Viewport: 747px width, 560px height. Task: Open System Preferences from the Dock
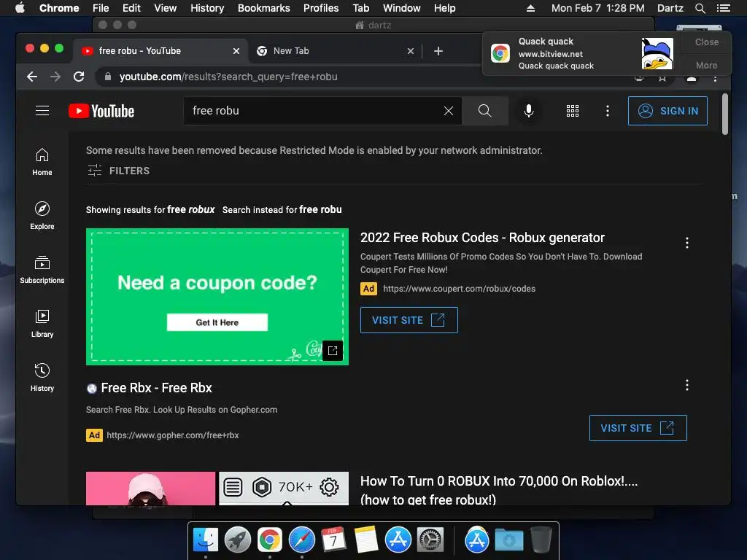(x=430, y=540)
